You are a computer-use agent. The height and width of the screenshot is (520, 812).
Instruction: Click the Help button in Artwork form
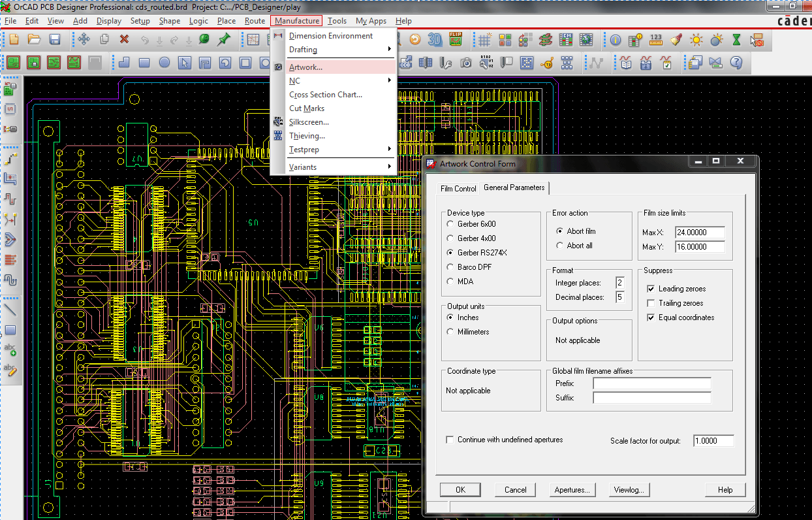[725, 490]
